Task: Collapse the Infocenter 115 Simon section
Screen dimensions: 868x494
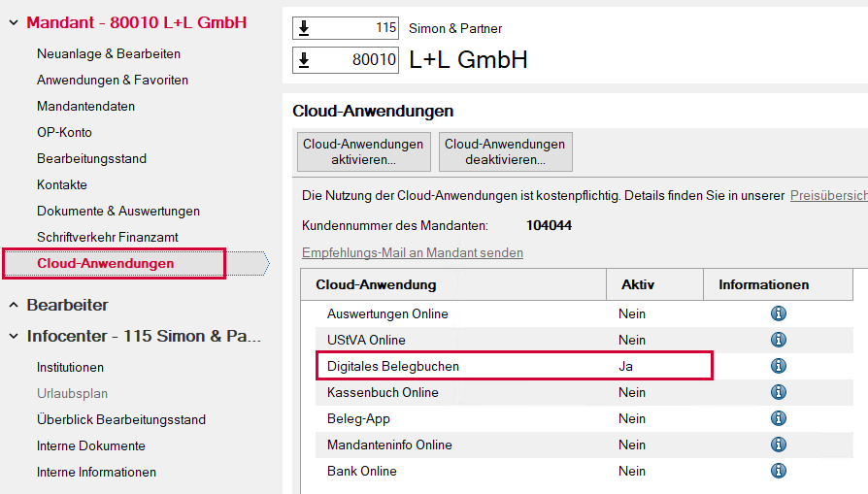Action: (x=14, y=336)
